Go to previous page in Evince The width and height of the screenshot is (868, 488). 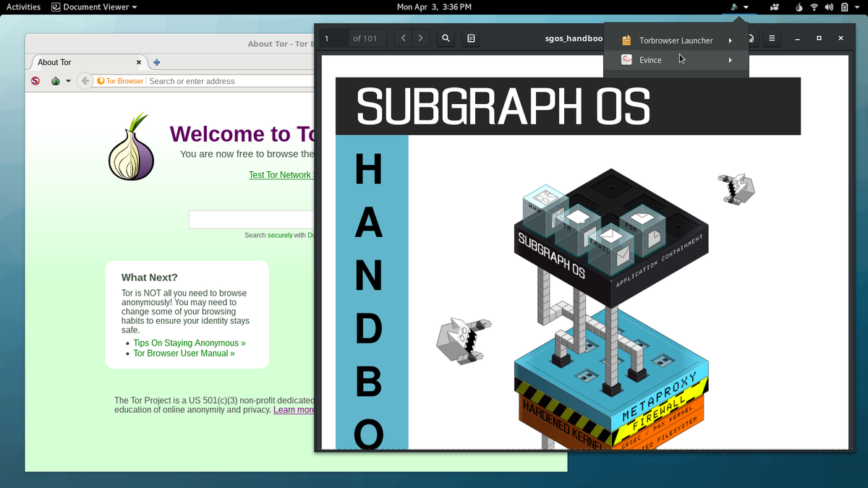tap(403, 38)
